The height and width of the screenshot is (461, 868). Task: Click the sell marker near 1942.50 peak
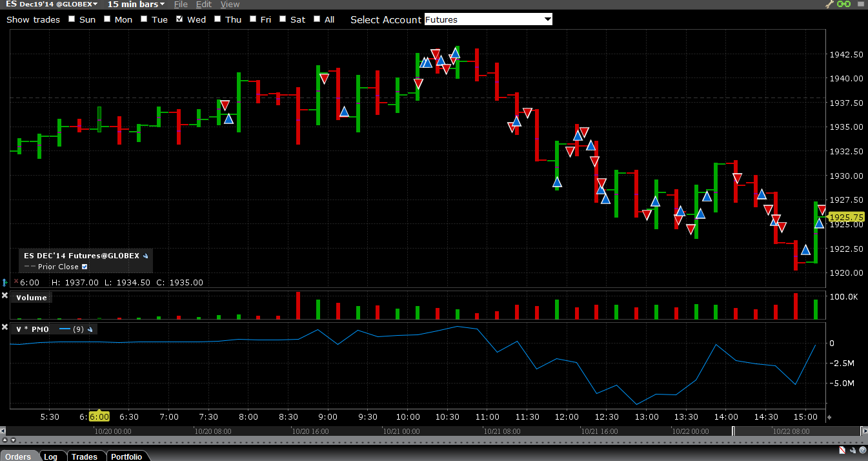click(436, 54)
